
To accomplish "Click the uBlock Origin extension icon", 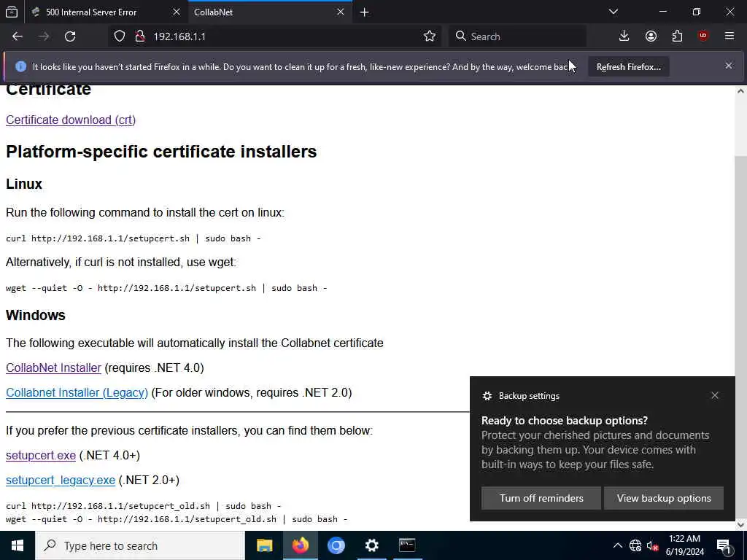I will (x=703, y=36).
